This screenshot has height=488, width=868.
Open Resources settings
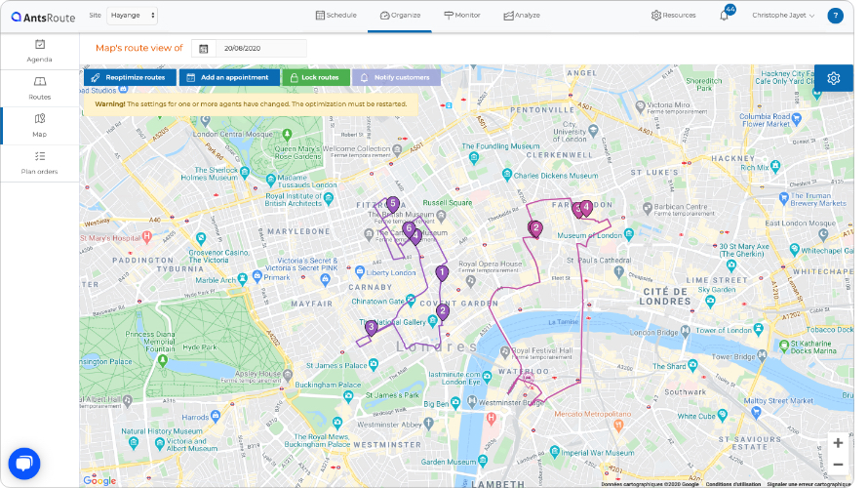coord(673,16)
